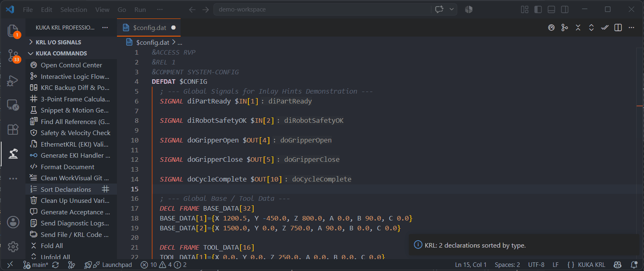The height and width of the screenshot is (271, 644).
Task: Open the Edit menu
Action: pyautogui.click(x=46, y=9)
